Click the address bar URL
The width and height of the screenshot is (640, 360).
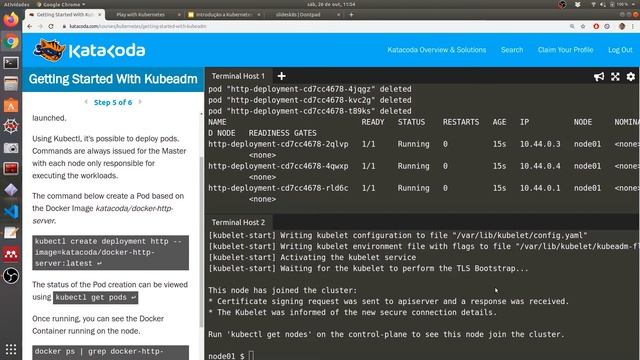click(138, 26)
